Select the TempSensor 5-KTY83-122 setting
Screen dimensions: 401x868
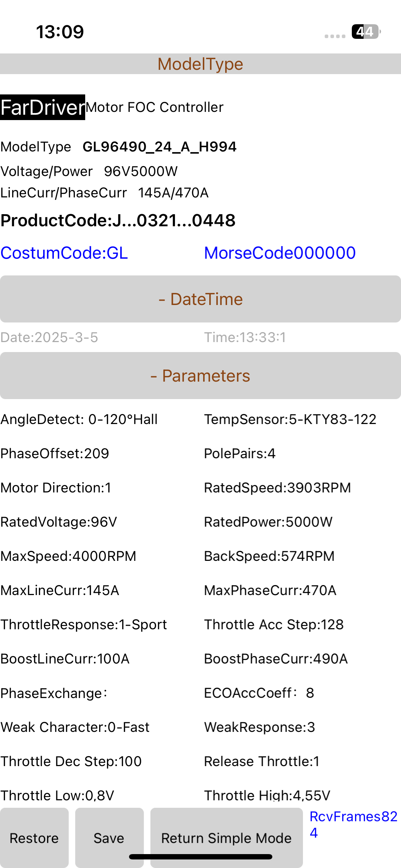click(x=290, y=419)
